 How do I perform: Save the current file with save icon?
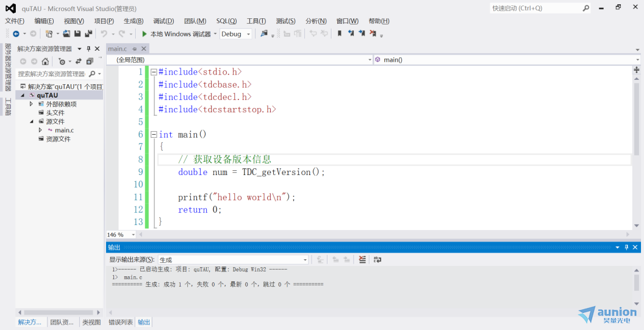point(77,34)
